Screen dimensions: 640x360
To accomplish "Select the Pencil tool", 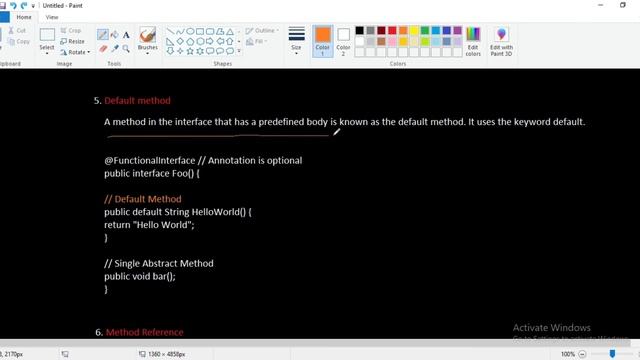I will click(102, 35).
